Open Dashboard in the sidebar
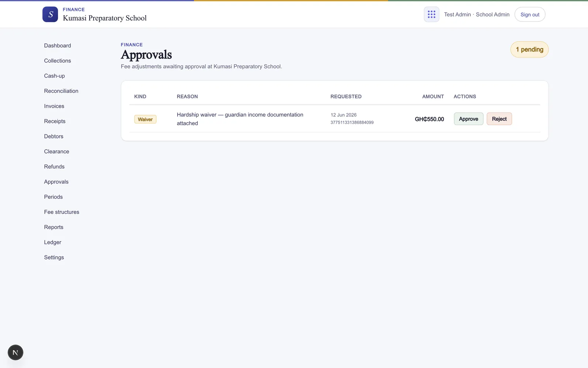588x368 pixels. point(58,46)
